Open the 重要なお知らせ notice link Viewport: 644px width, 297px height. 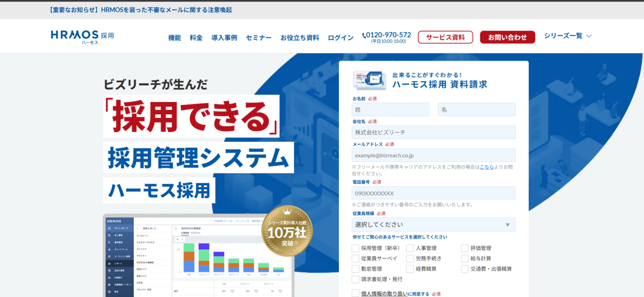141,10
